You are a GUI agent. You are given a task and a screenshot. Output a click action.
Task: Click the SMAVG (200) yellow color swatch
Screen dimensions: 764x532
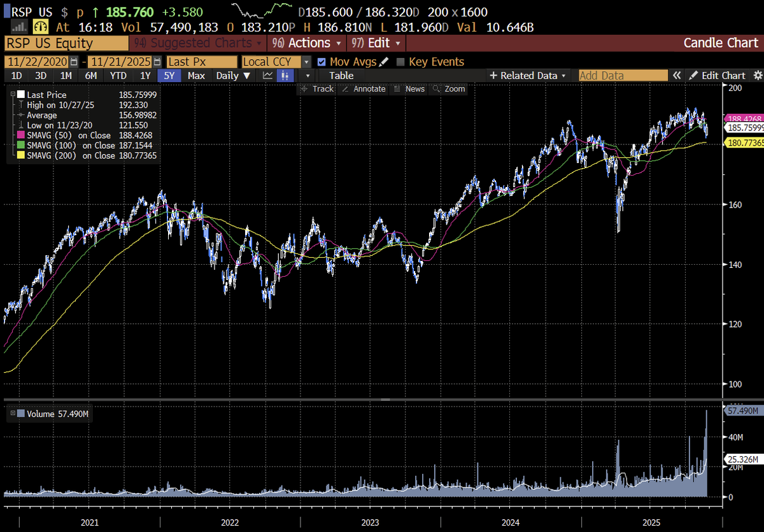tap(21, 156)
